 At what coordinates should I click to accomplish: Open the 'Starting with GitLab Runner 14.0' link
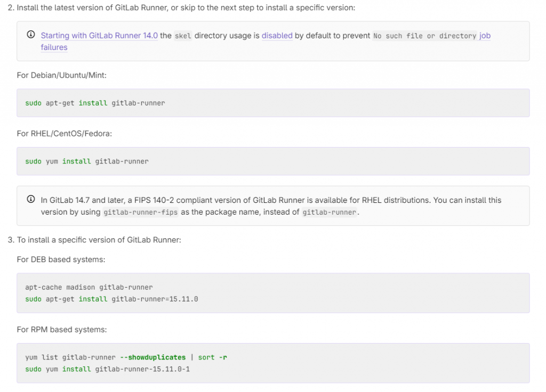[99, 36]
